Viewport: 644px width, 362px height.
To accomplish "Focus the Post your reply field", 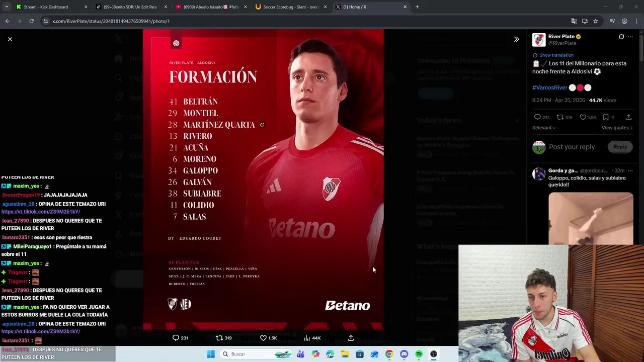I will coord(572,147).
